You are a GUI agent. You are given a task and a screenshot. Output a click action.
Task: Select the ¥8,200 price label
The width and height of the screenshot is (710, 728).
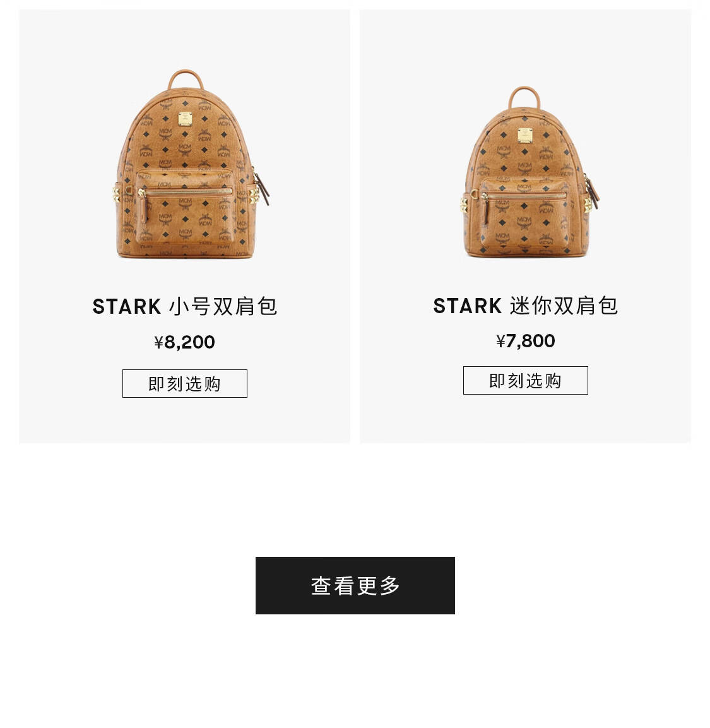[185, 342]
